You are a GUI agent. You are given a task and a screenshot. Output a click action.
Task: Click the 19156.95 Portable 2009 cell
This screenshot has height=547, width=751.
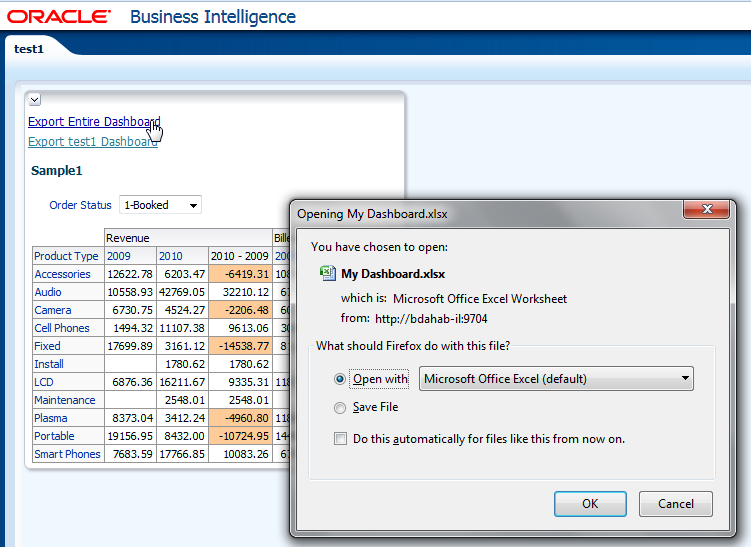(x=130, y=436)
